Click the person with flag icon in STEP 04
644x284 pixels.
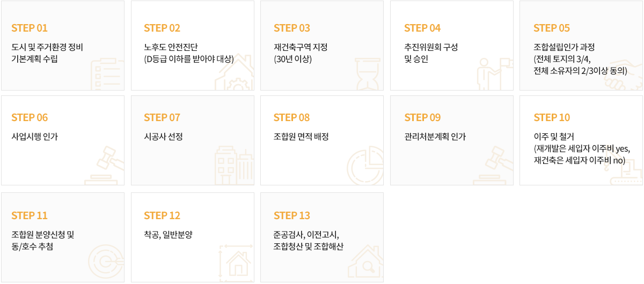tap(492, 73)
